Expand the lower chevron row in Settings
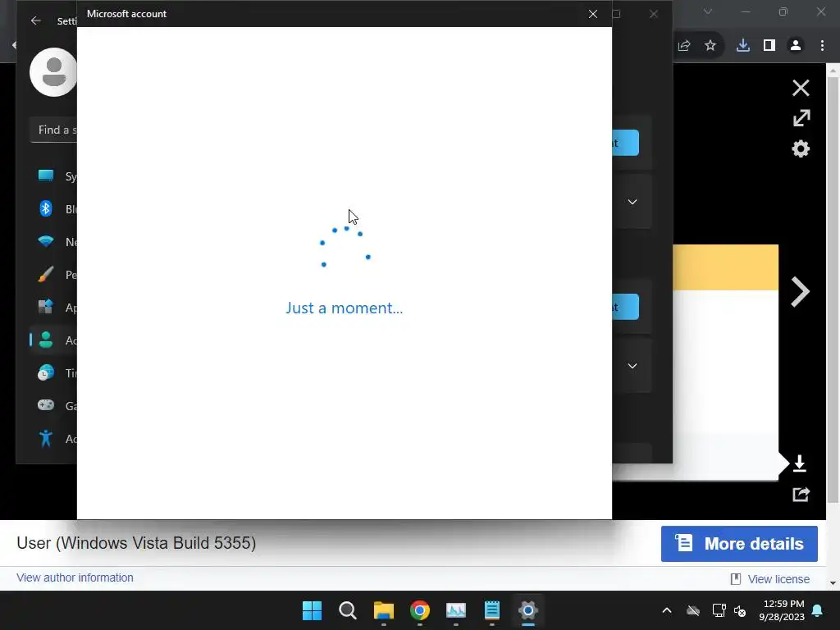840x630 pixels. 632,366
